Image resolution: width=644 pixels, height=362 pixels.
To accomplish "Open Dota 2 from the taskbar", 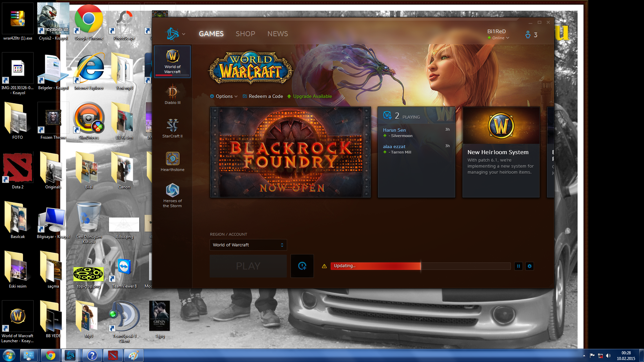I will click(113, 355).
